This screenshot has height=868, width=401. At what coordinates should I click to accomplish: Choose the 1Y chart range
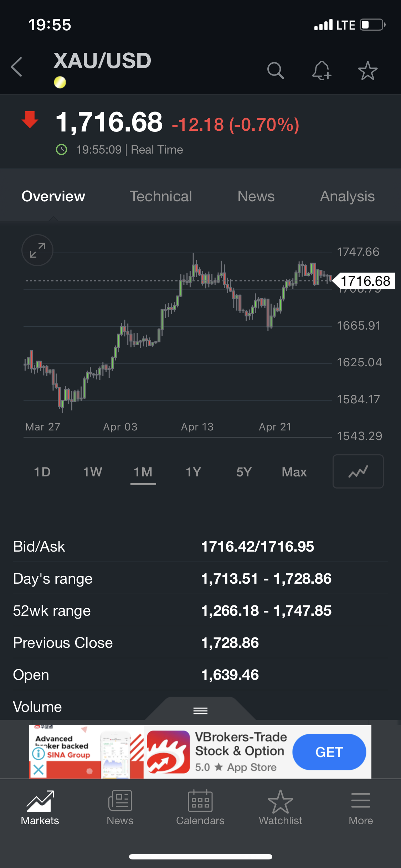click(193, 472)
